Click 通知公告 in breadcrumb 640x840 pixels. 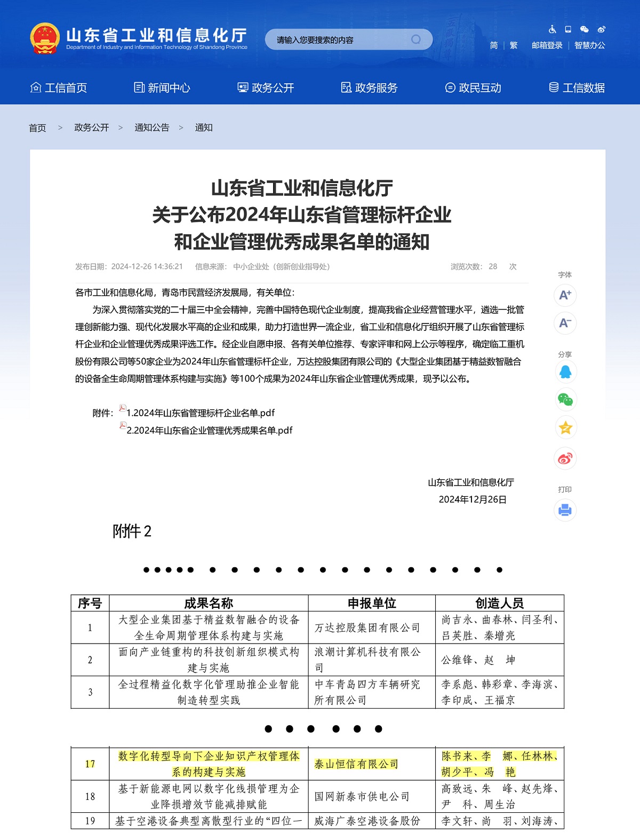coord(152,128)
